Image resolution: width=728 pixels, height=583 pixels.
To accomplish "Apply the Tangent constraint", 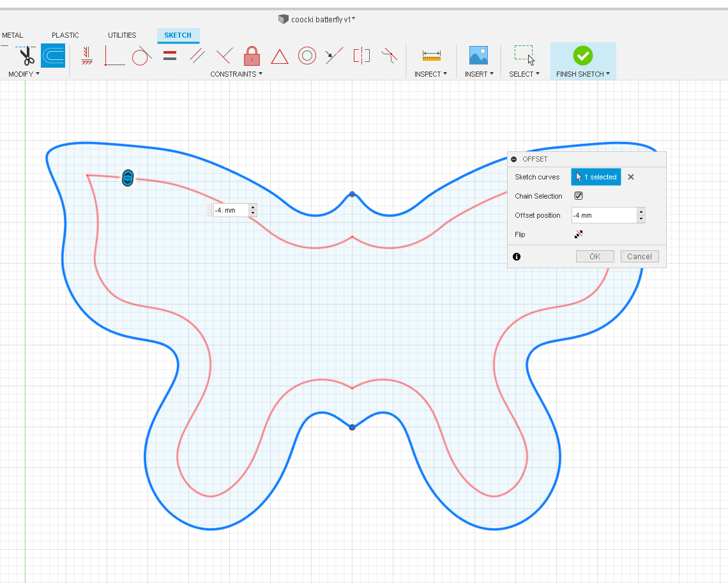I will pyautogui.click(x=141, y=56).
